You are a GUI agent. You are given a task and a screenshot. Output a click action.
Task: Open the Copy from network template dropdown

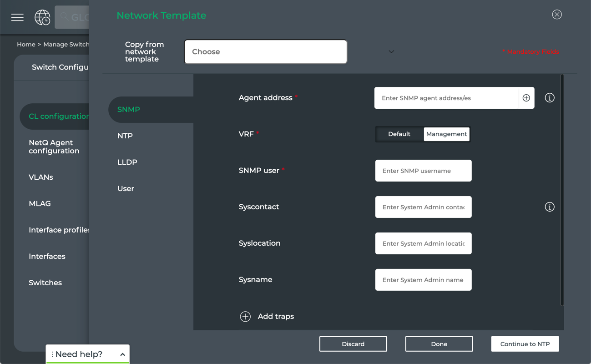[x=265, y=52]
